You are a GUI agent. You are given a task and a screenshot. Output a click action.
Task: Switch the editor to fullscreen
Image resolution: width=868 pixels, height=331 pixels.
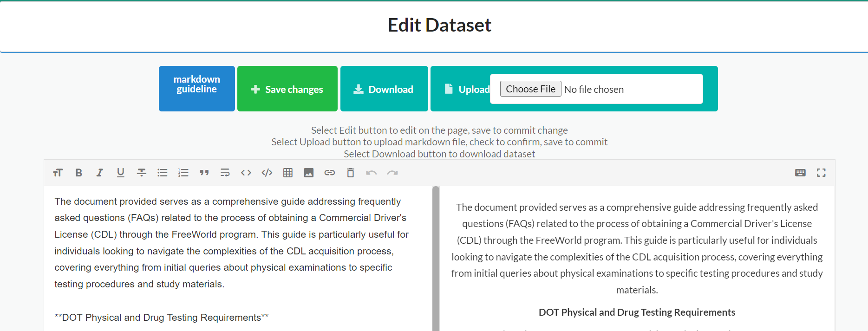point(821,173)
